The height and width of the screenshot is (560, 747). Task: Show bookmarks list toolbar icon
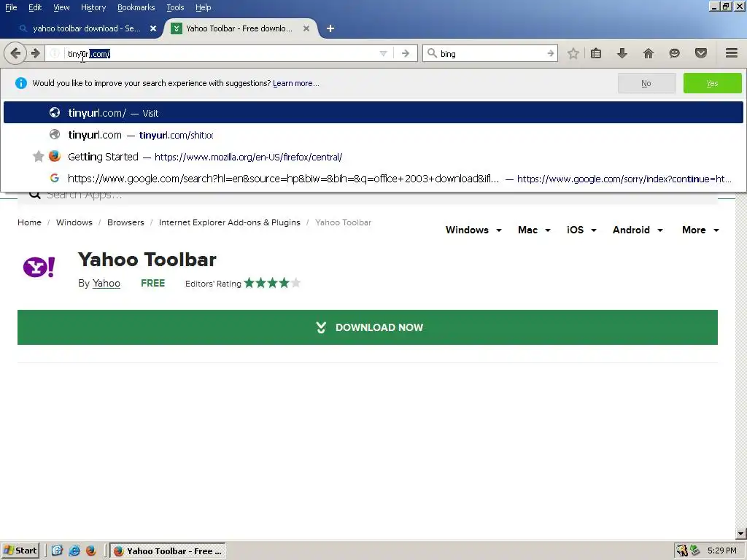click(x=595, y=53)
